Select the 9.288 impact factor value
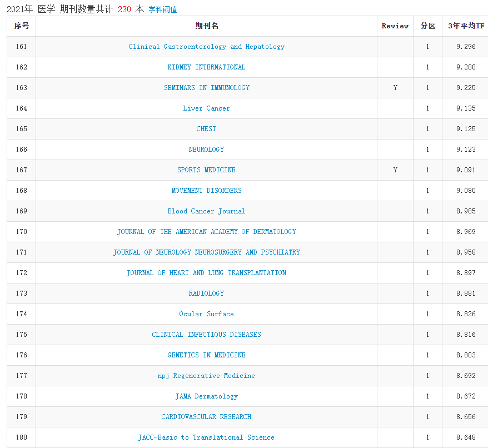This screenshot has height=448, width=488. pos(466,67)
